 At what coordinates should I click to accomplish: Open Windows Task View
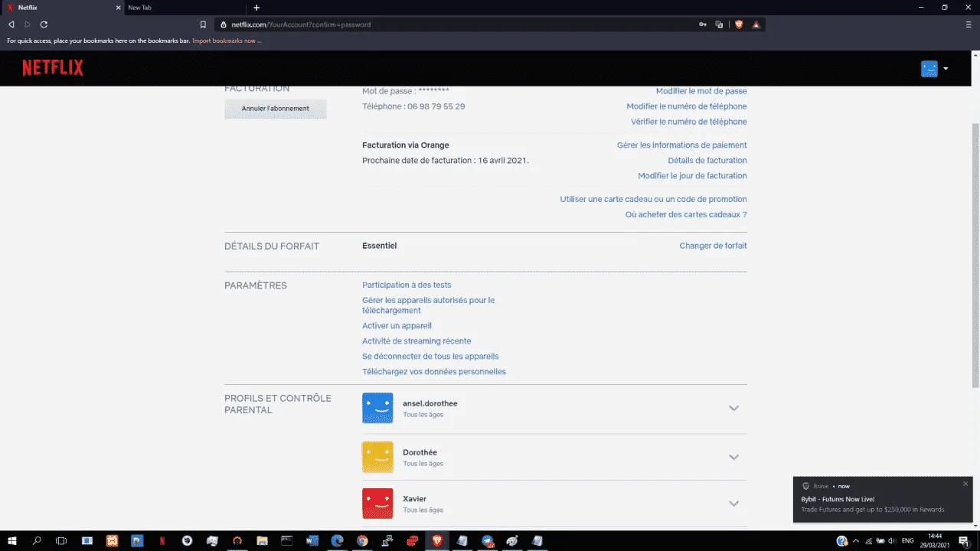point(61,540)
